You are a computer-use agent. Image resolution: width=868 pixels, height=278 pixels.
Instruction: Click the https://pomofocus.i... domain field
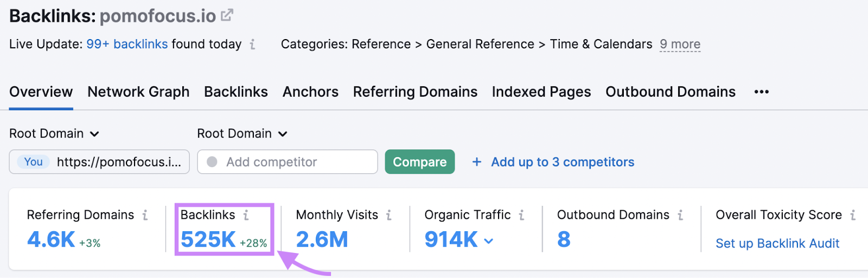click(99, 162)
